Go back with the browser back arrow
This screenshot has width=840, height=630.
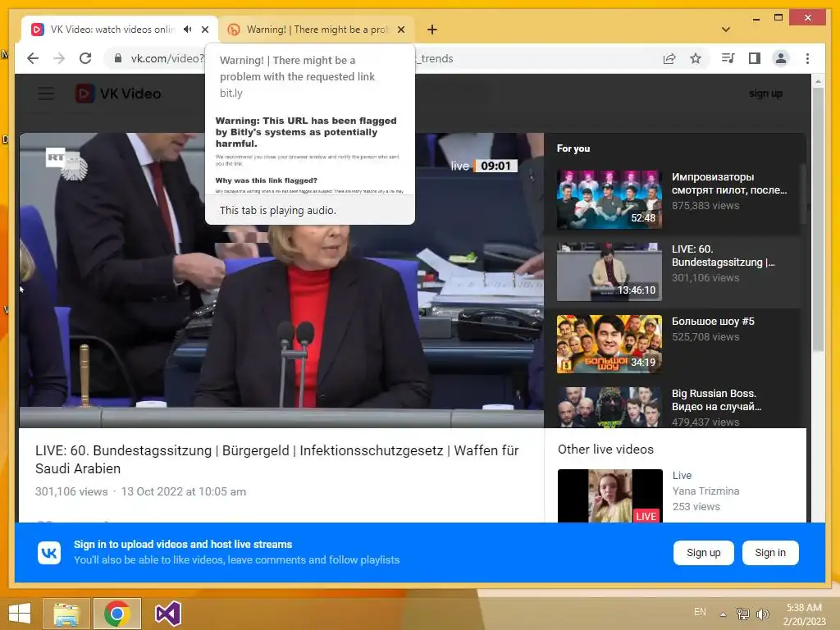tap(33, 58)
